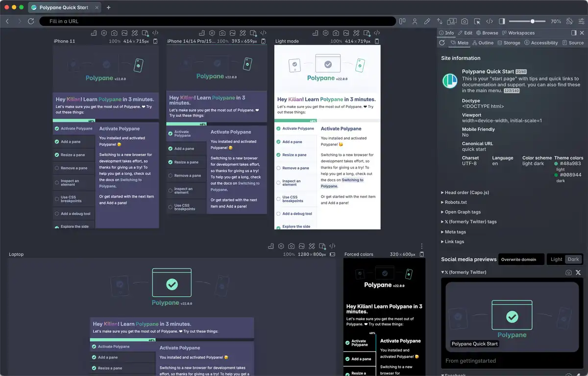This screenshot has height=376, width=588.
Task: Open the Workspaces tab
Action: coord(518,33)
